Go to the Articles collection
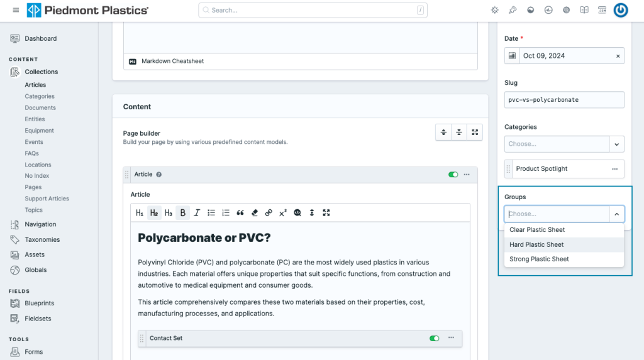This screenshot has width=644, height=360. click(x=35, y=85)
